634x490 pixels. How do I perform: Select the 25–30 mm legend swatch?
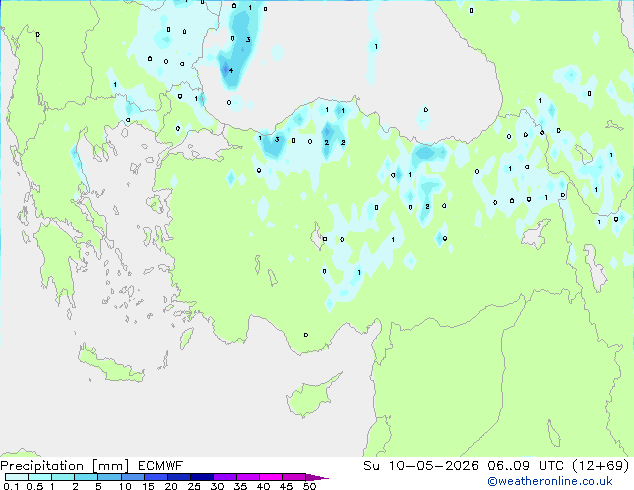click(201, 477)
